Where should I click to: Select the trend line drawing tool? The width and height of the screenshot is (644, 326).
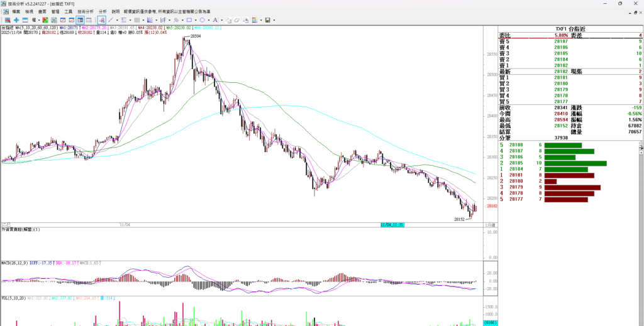(111, 20)
